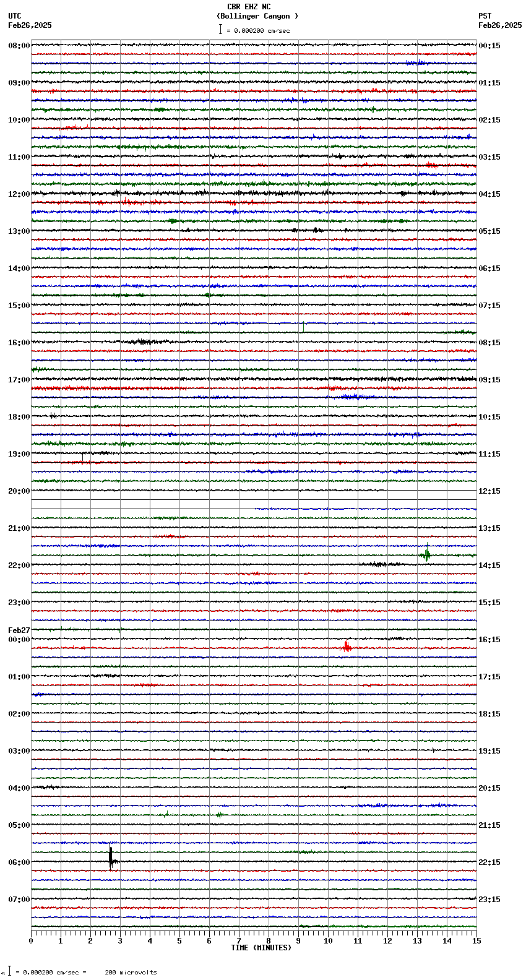
Task: Click the 8 minute axis tick label
Action: 269,941
